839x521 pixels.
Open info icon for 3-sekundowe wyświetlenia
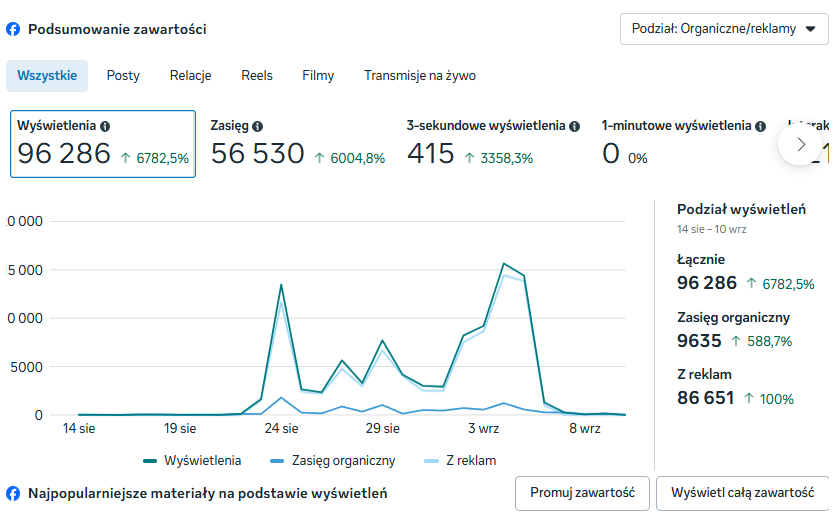574,126
